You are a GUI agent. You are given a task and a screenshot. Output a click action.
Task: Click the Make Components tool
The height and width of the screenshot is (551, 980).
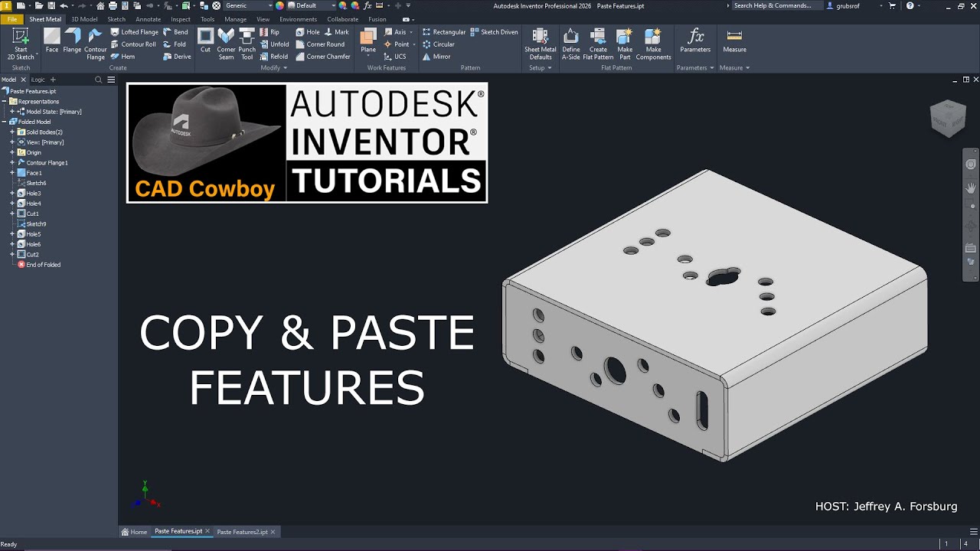tap(653, 44)
